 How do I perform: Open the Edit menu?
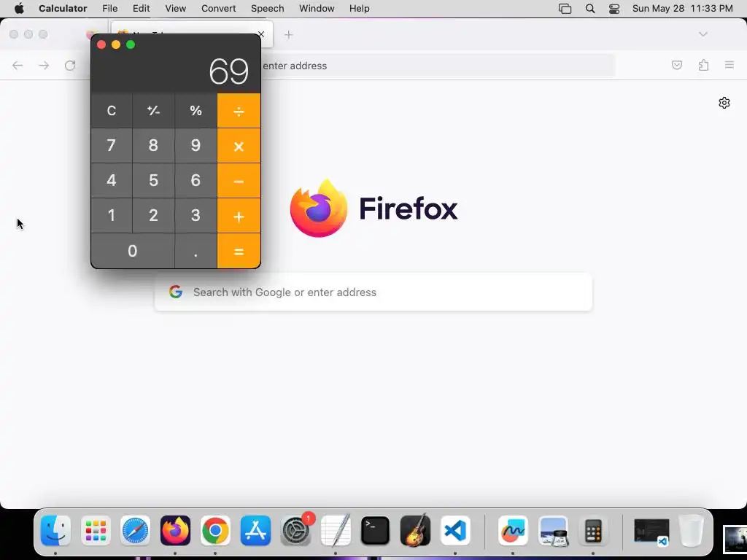point(141,9)
